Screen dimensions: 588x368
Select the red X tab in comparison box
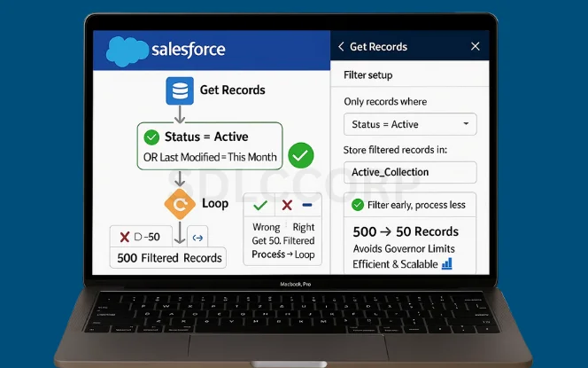(287, 205)
